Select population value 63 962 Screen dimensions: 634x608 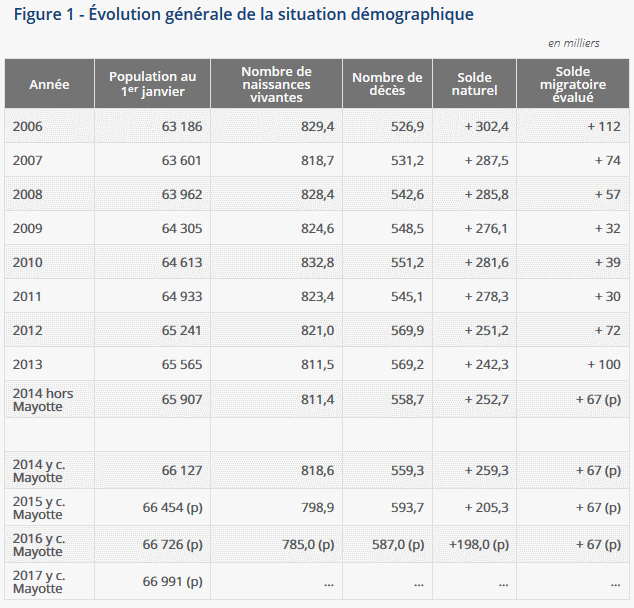182,194
